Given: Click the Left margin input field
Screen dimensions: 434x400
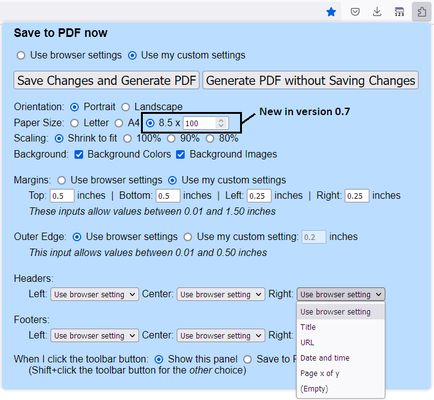Looking at the screenshot, I should (x=259, y=196).
